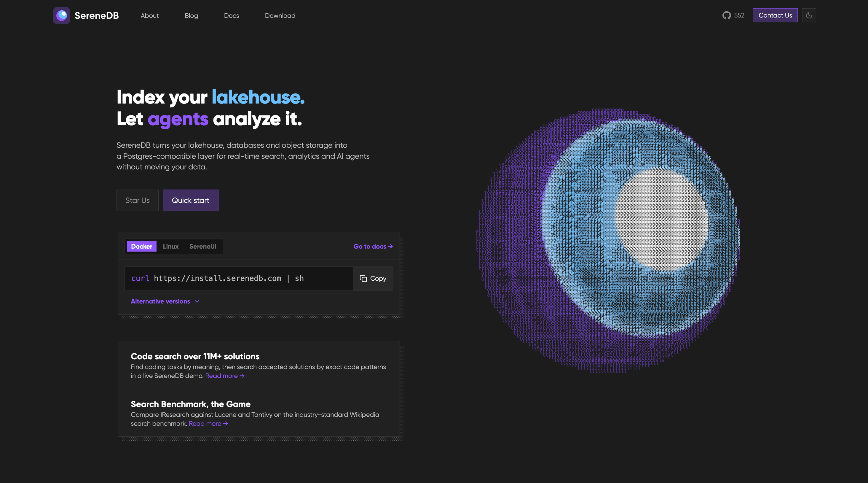Expand the Alternative versions chevron
868x483 pixels.
(197, 301)
